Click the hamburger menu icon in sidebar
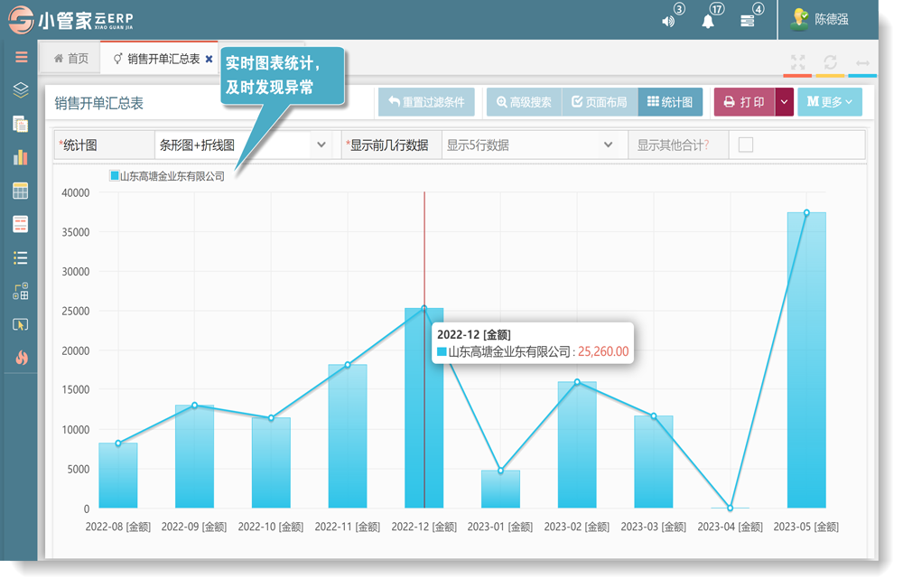 point(21,58)
